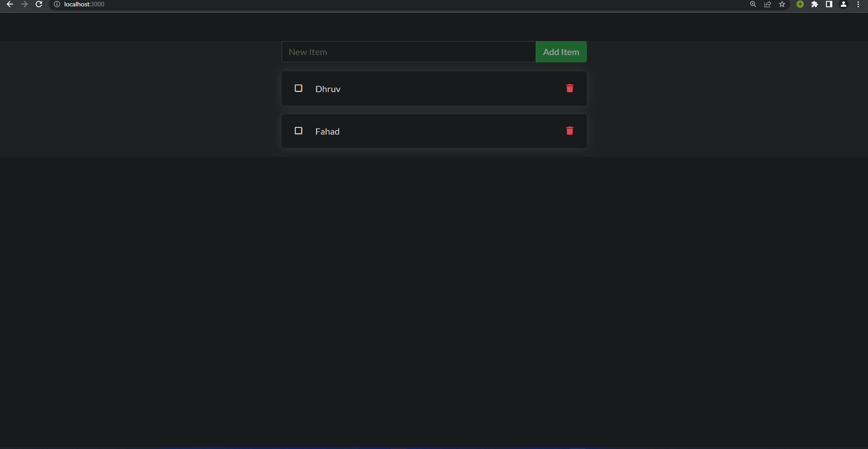Delete the Fahad item via trash icon
The width and height of the screenshot is (868, 449).
569,131
